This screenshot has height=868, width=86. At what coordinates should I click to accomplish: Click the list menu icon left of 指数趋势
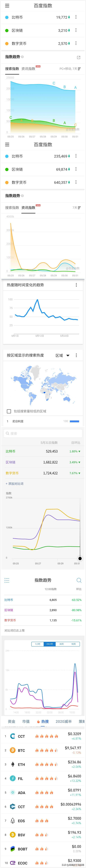[x=7, y=580]
